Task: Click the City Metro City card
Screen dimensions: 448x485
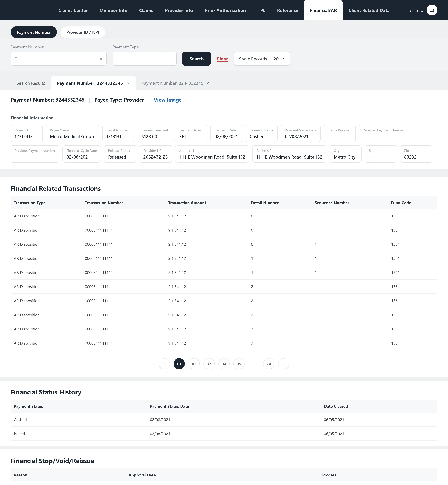Action: [x=345, y=154]
